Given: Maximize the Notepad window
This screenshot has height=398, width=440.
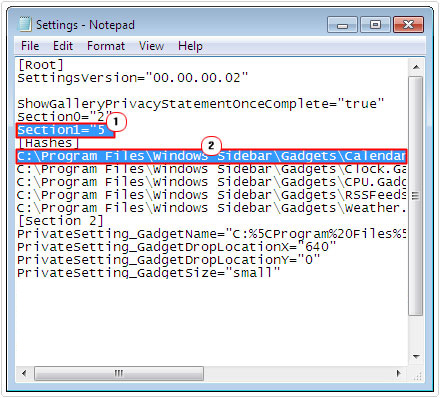Looking at the screenshot, I should [x=375, y=25].
